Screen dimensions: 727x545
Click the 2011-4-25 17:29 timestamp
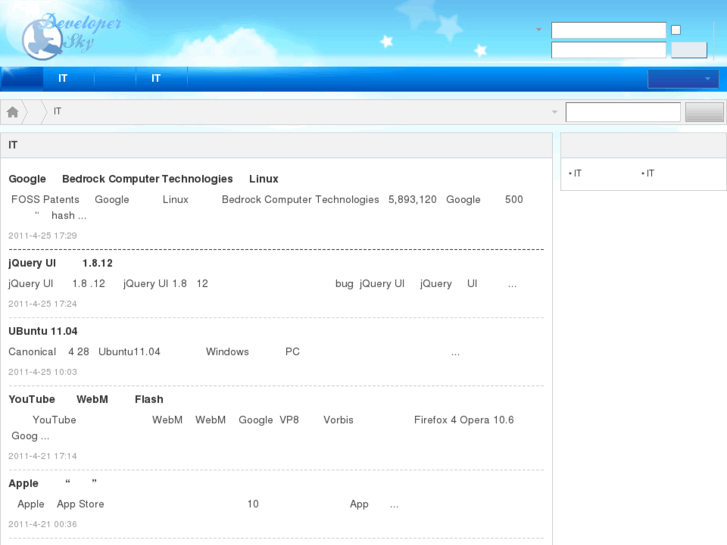[43, 236]
